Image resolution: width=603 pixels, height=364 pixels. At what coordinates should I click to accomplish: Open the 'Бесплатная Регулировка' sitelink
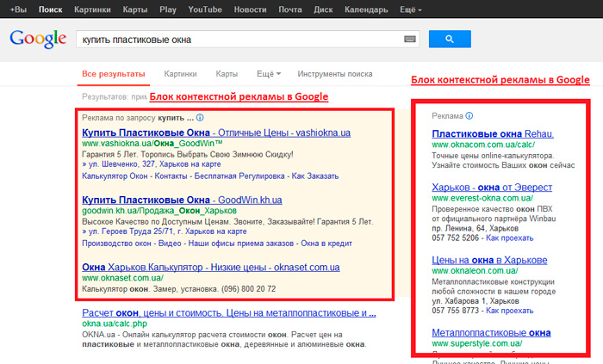point(239,176)
